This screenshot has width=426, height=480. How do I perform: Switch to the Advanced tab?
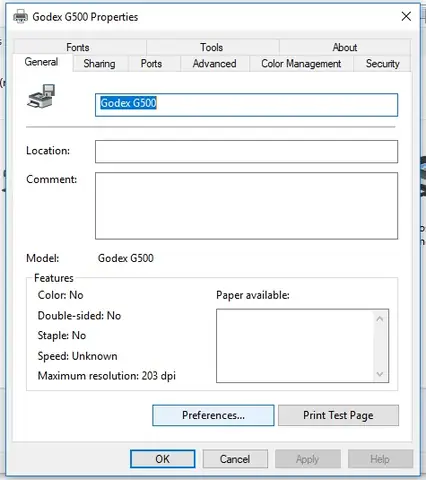tap(215, 63)
